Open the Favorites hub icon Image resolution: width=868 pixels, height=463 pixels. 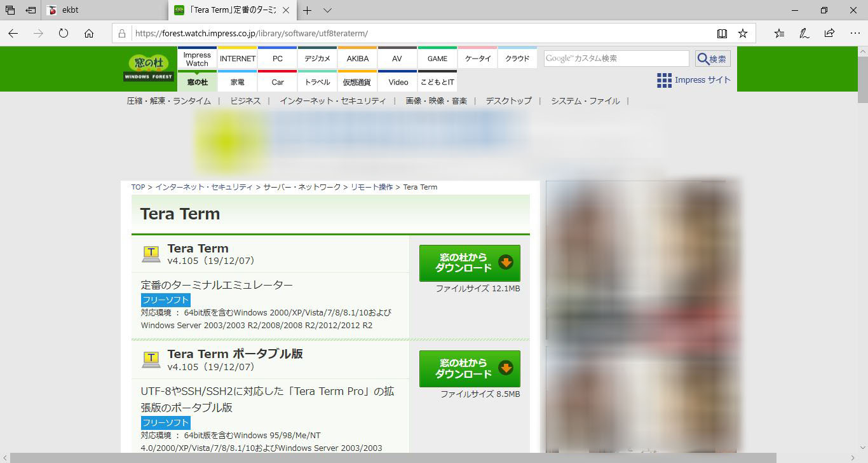coord(779,33)
